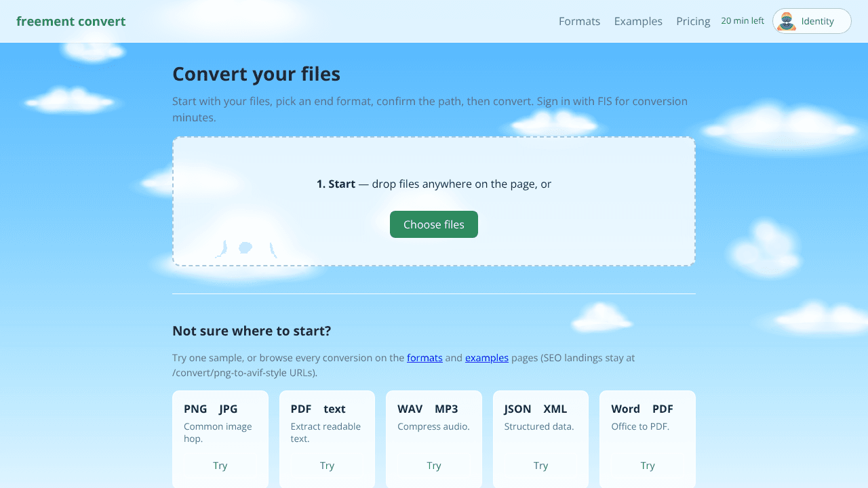The height and width of the screenshot is (488, 868).
Task: Click the Extract readable text description
Action: tap(325, 432)
